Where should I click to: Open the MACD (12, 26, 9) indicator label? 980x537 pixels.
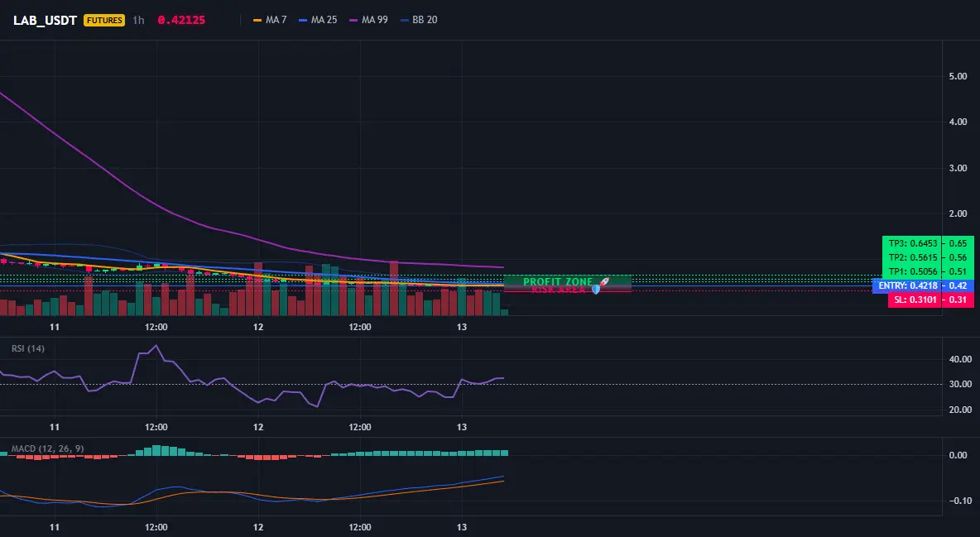(x=47, y=448)
